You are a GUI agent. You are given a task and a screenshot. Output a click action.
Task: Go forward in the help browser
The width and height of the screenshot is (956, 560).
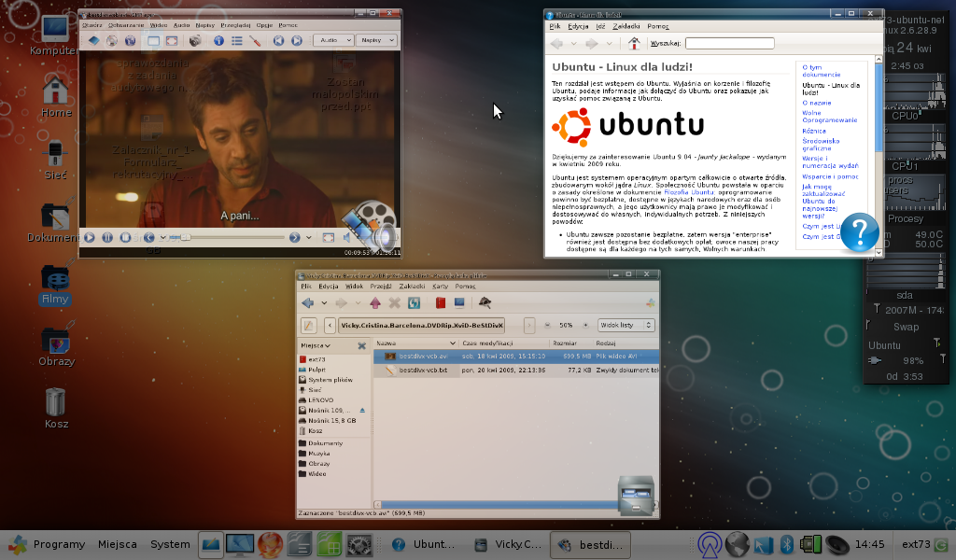(x=591, y=43)
